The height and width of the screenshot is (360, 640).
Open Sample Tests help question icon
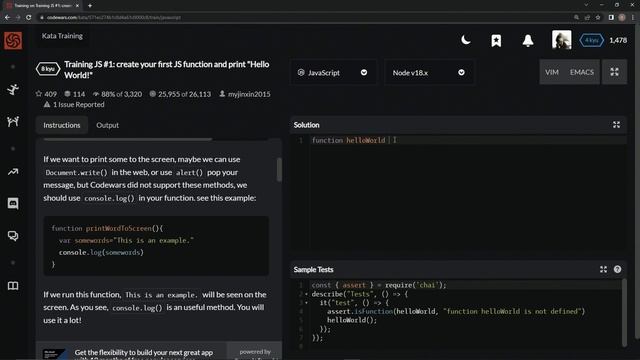tap(617, 269)
